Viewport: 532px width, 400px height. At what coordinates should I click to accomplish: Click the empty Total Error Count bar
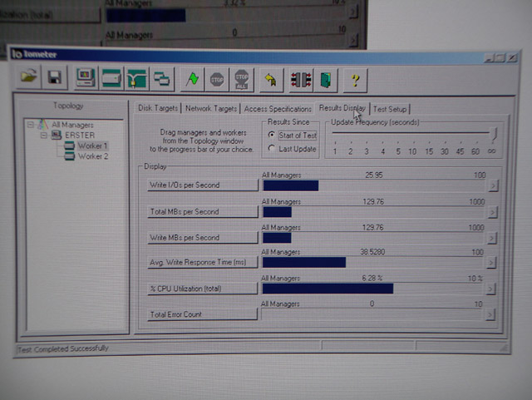[x=372, y=314]
